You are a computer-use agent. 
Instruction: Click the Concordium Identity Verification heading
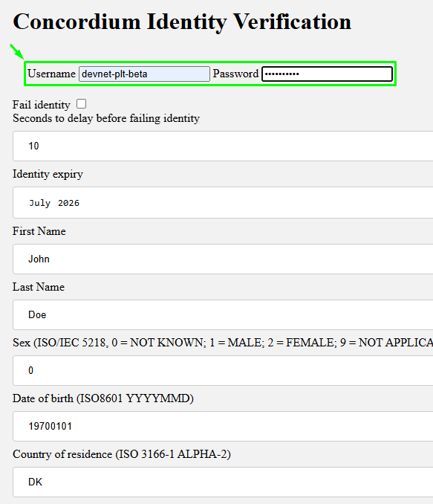pyautogui.click(x=182, y=22)
